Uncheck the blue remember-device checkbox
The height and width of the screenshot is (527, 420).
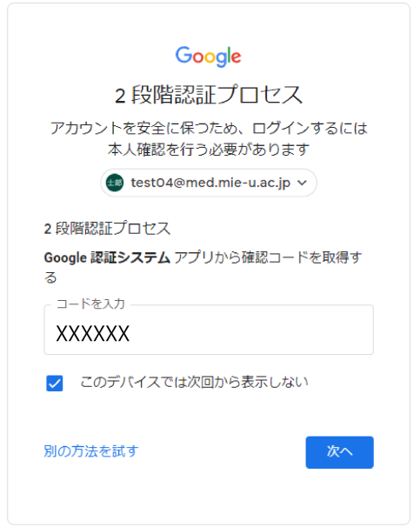click(x=55, y=384)
